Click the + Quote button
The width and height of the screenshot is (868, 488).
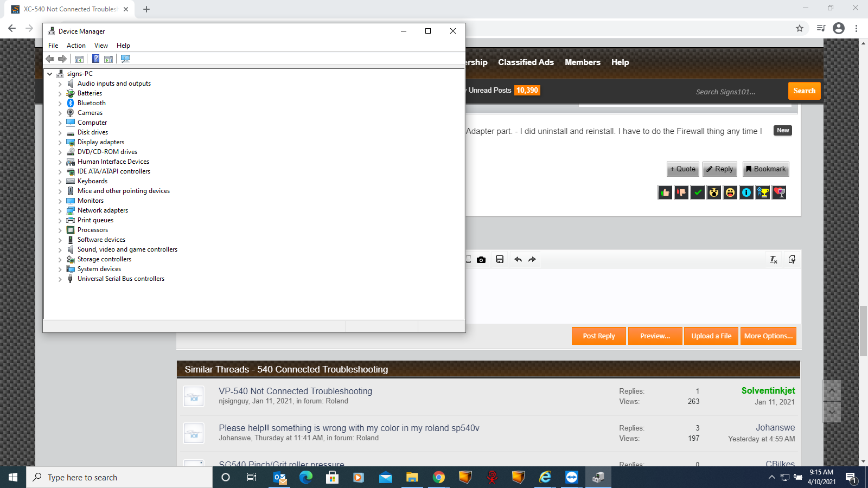(x=683, y=169)
